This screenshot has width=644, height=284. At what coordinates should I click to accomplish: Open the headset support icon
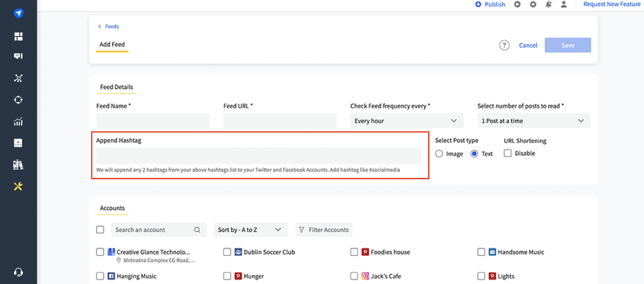point(18,272)
